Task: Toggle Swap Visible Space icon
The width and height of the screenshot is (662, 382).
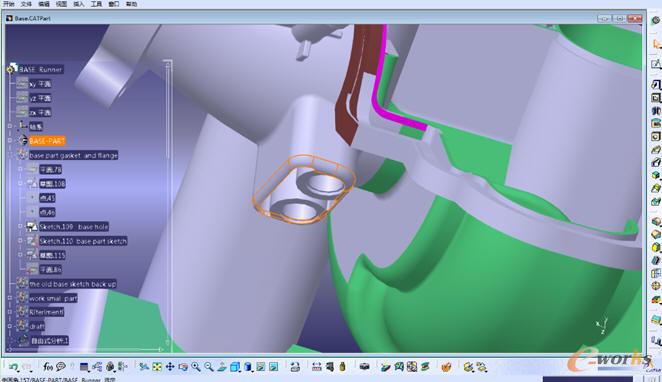Action: coord(274,367)
